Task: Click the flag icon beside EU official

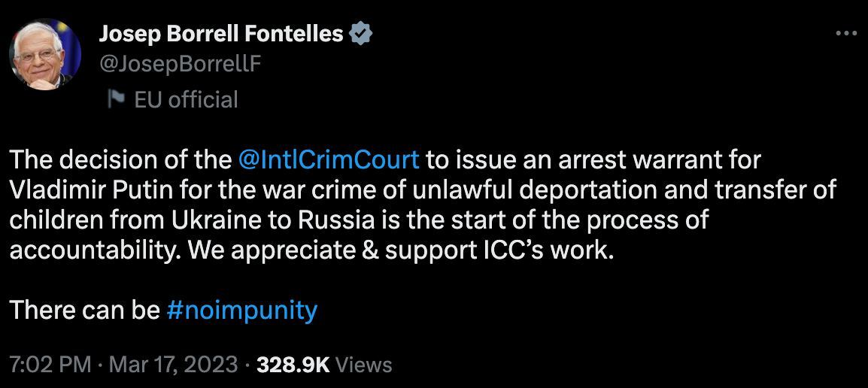Action: click(x=117, y=99)
